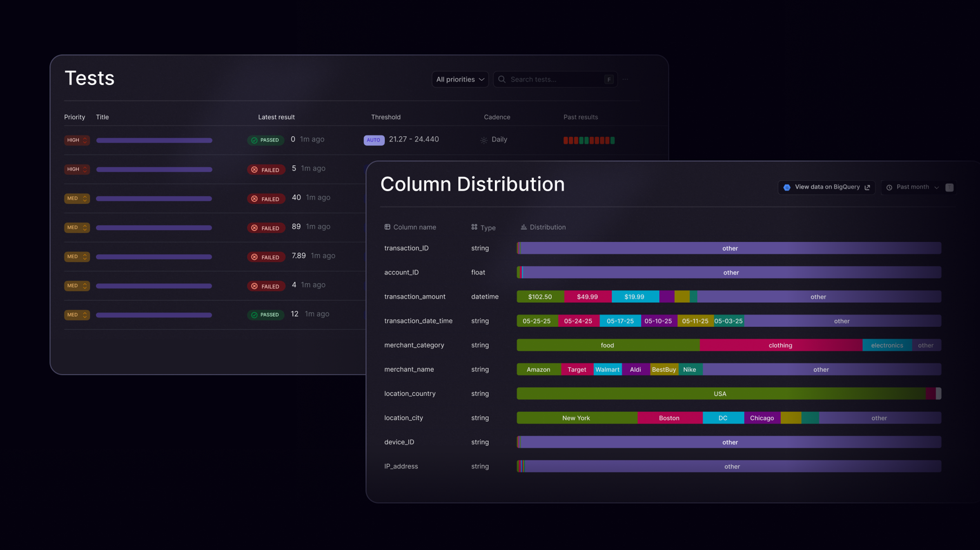The height and width of the screenshot is (550, 980).
Task: Click the BigQuery hexagon logo icon
Action: pos(787,187)
